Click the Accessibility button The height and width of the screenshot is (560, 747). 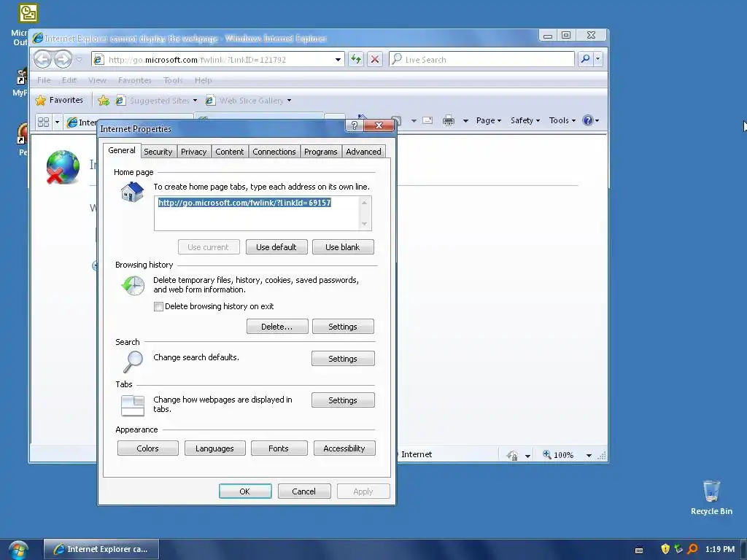coord(344,448)
